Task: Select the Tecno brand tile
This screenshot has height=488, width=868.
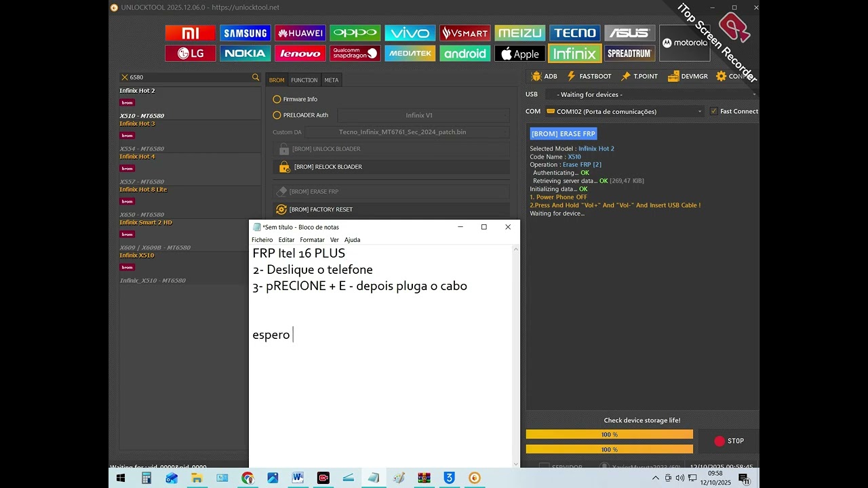Action: coord(575,33)
